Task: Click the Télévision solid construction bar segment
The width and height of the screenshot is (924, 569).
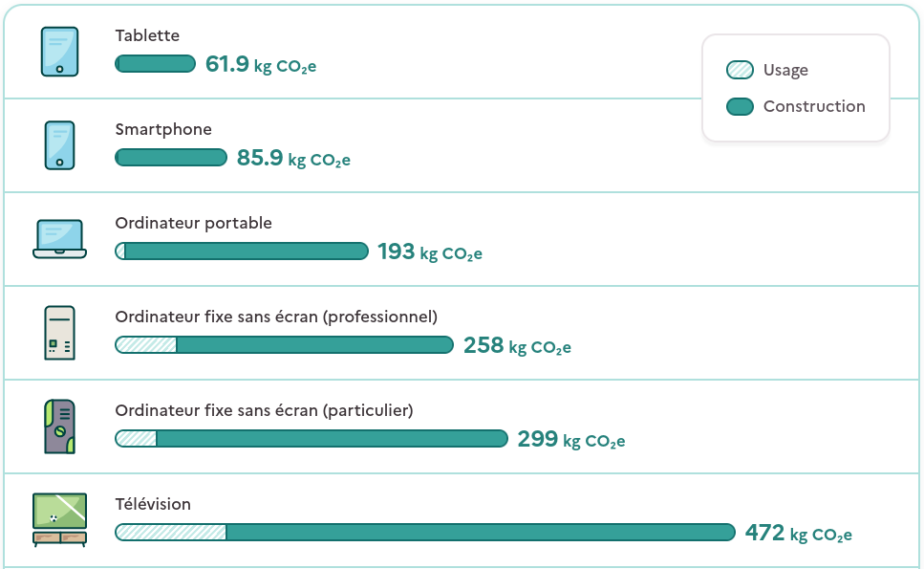Action: coord(480,533)
